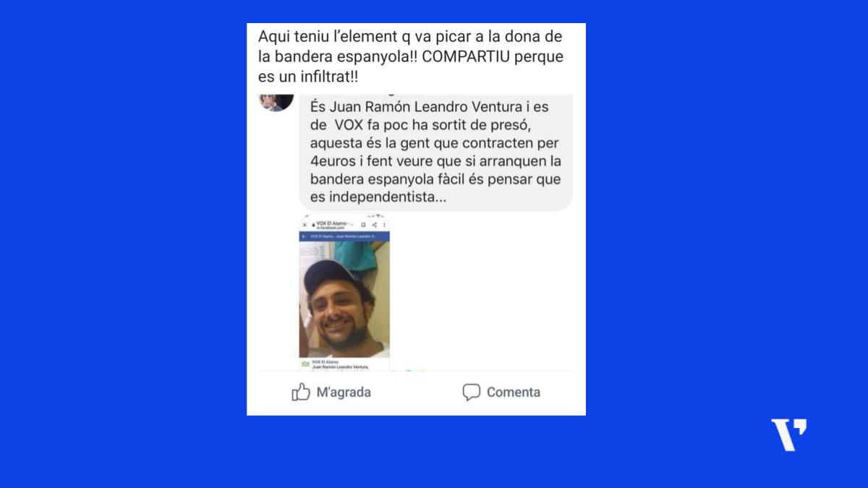This screenshot has height=488, width=868.
Task: Close the embedded browser tab with X
Action: [305, 225]
